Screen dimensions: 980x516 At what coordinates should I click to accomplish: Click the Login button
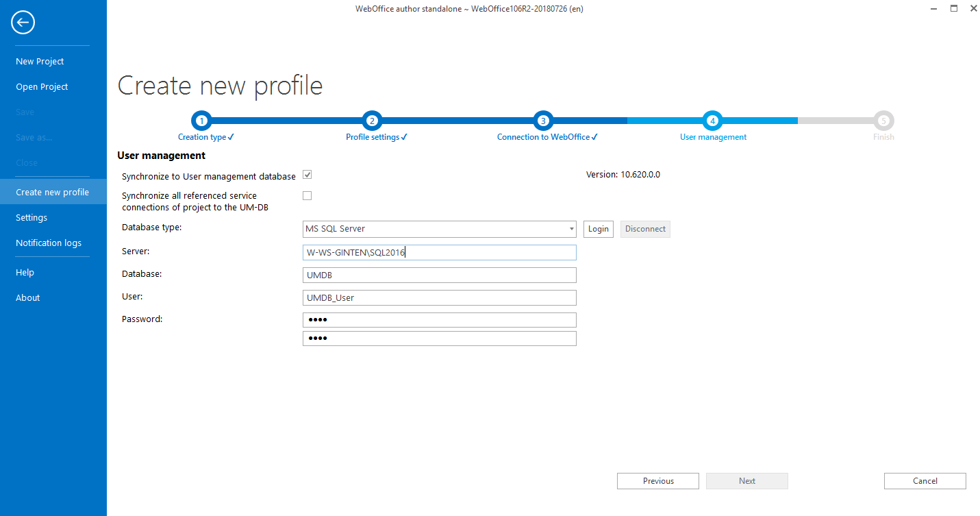(x=598, y=229)
